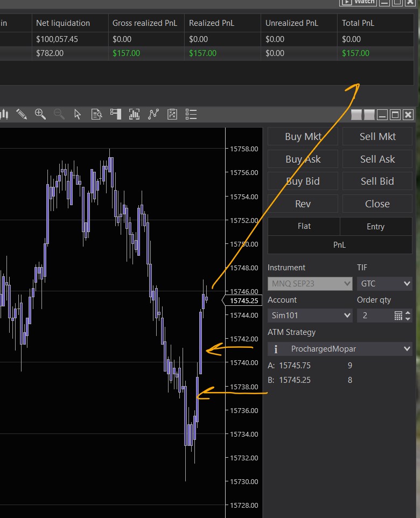Viewport: 420px width, 518px height.
Task: Open the drawing tools pencil icon
Action: (22, 114)
